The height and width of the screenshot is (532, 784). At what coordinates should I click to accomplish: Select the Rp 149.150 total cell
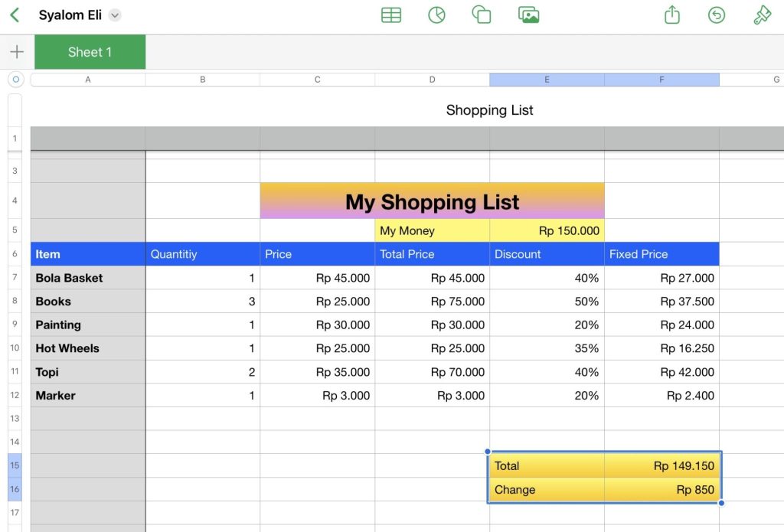point(661,465)
